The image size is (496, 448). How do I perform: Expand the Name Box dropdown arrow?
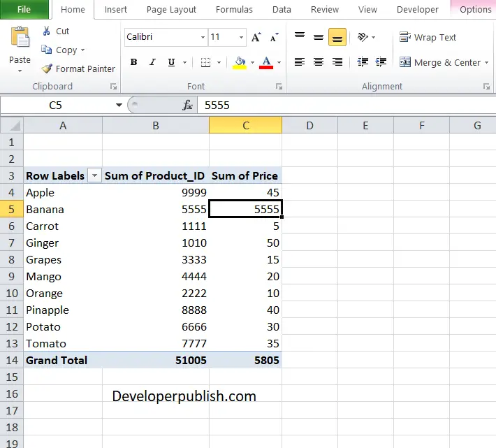tap(119, 105)
